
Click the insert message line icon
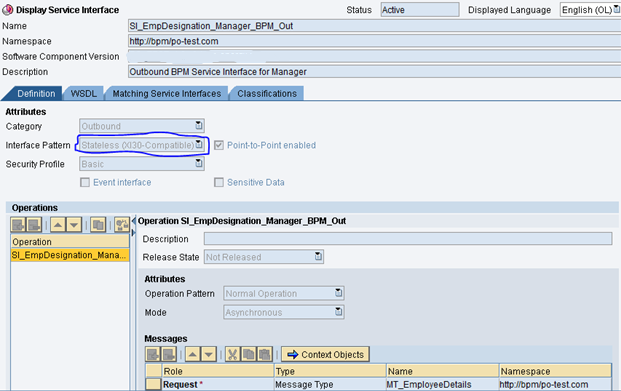(153, 354)
